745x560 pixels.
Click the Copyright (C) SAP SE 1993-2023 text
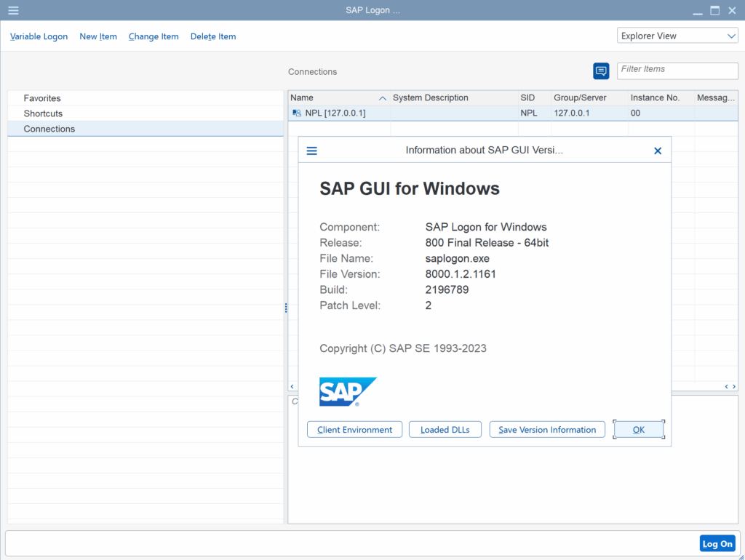point(403,348)
